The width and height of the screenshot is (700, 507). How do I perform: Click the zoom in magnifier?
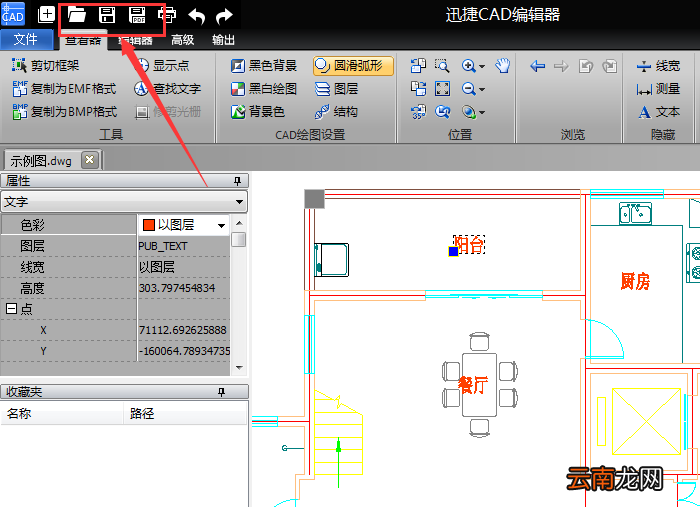468,66
